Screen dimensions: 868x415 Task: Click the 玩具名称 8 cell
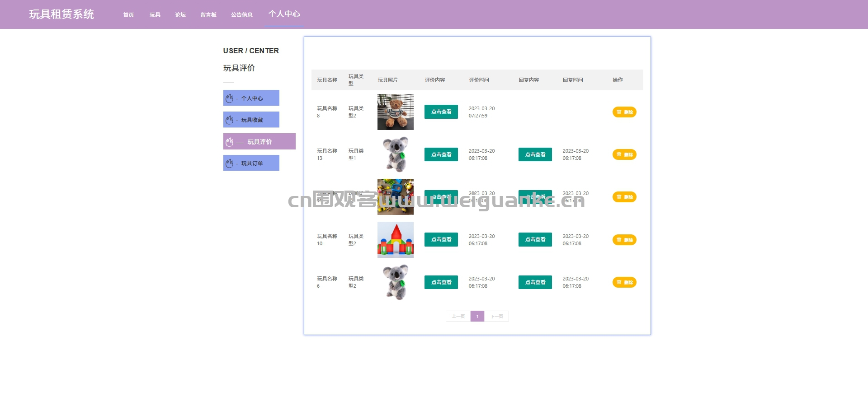327,112
